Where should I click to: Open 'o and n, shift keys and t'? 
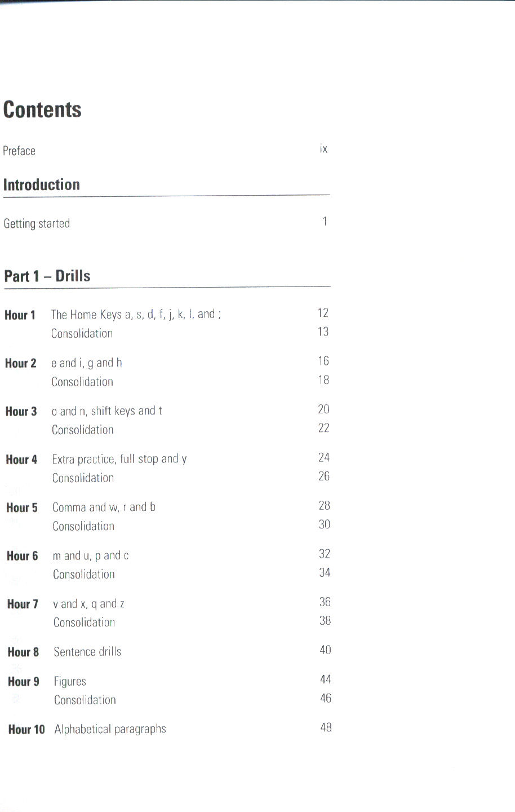point(107,411)
